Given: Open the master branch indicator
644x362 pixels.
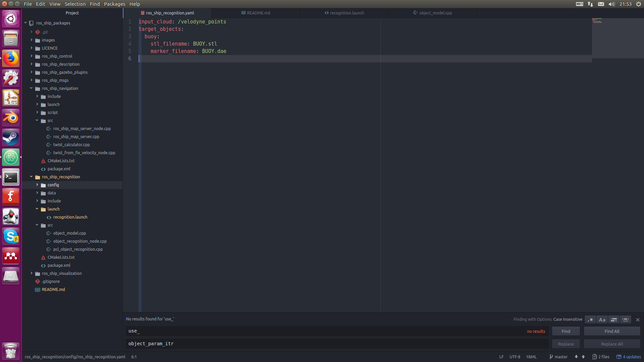Looking at the screenshot, I should [x=558, y=357].
